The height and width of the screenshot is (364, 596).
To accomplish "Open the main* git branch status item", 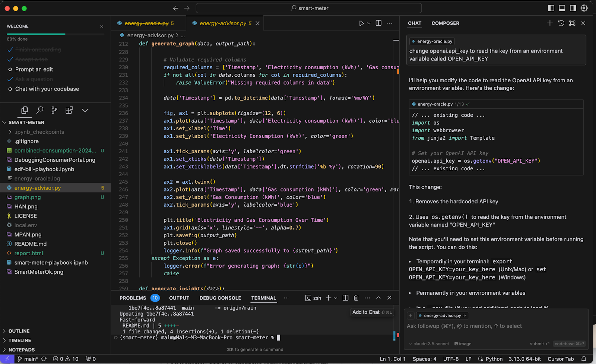I will click(x=28, y=359).
